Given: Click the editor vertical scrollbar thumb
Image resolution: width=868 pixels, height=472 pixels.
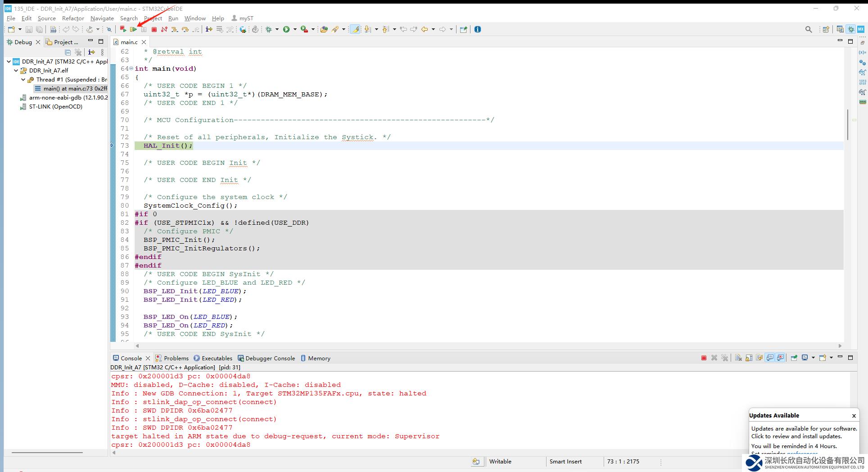Looking at the screenshot, I should 848,124.
